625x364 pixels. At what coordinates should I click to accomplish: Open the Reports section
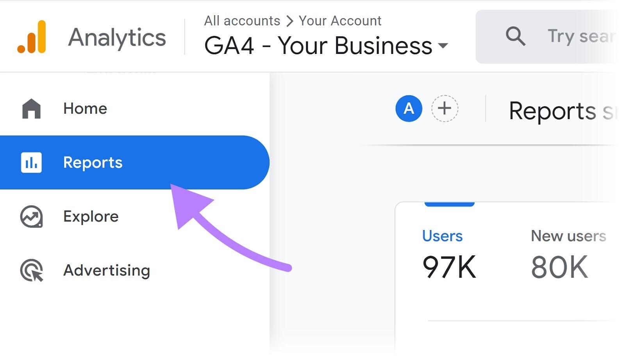(x=93, y=162)
